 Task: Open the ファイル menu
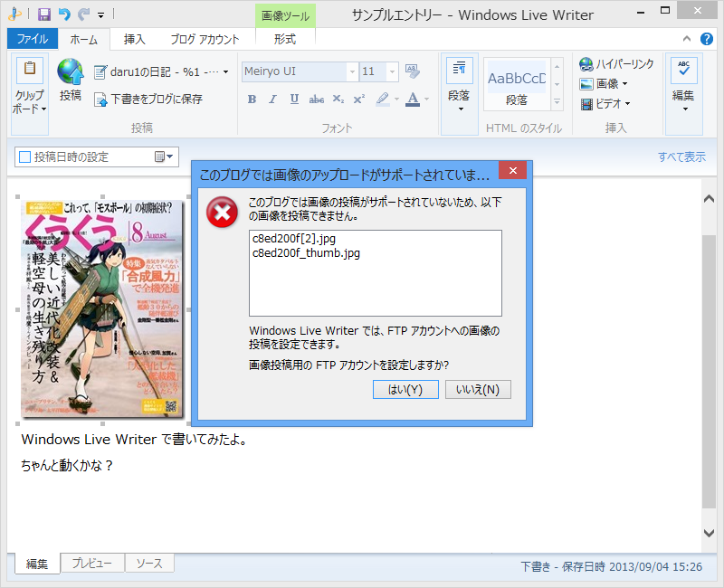click(33, 39)
